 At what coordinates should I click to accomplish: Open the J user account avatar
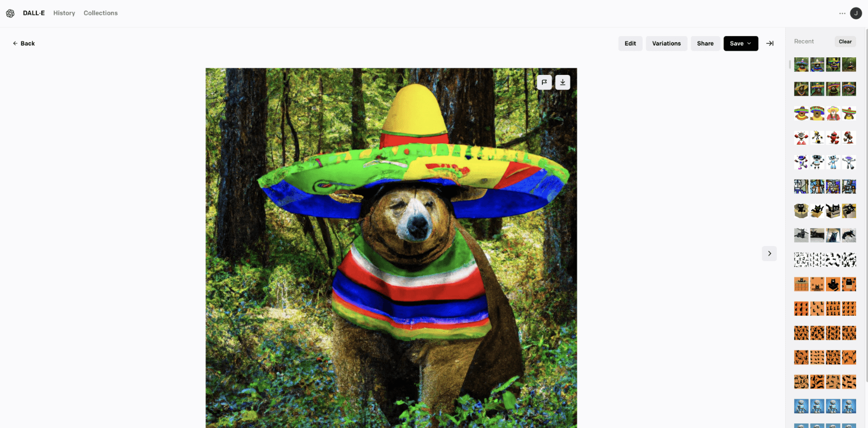pos(856,13)
